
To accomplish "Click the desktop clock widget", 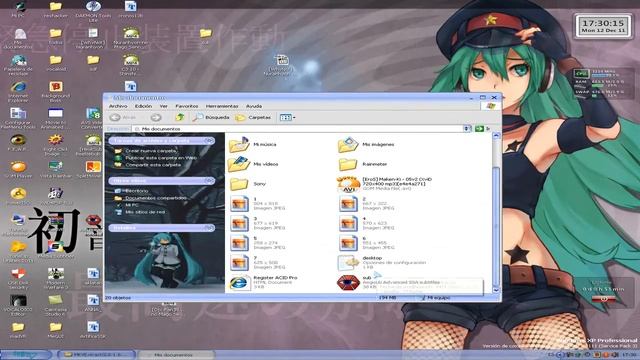I will (603, 26).
